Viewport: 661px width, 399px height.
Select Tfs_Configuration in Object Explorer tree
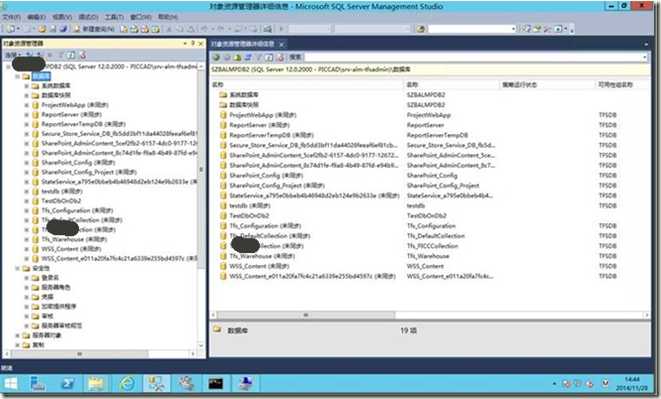point(77,210)
